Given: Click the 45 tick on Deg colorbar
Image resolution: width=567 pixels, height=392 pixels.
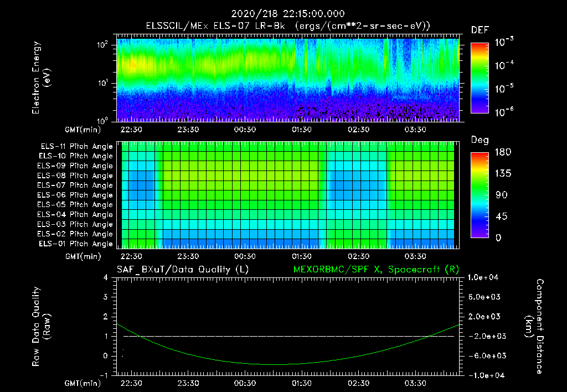Looking at the screenshot, I should tap(502, 216).
